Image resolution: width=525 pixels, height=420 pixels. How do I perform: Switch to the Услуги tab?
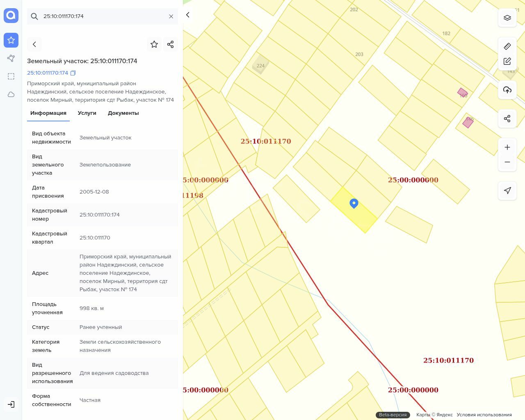pyautogui.click(x=87, y=113)
